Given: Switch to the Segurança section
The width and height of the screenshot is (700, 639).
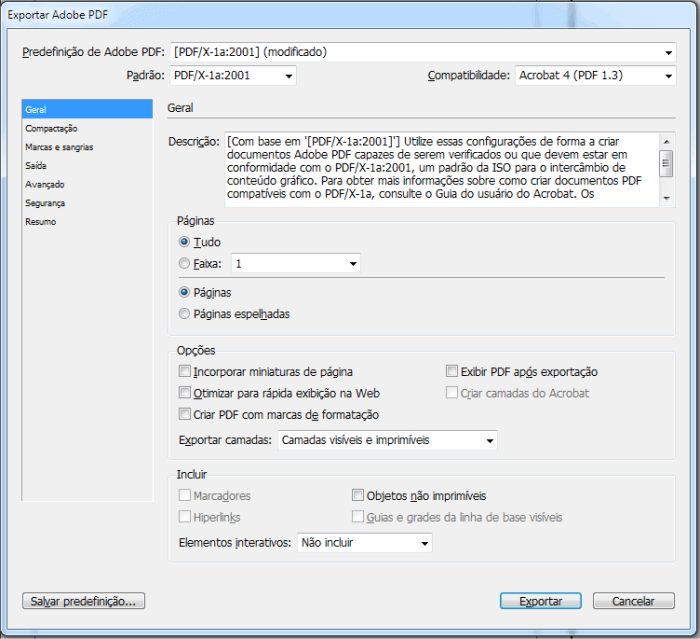Looking at the screenshot, I should point(87,203).
